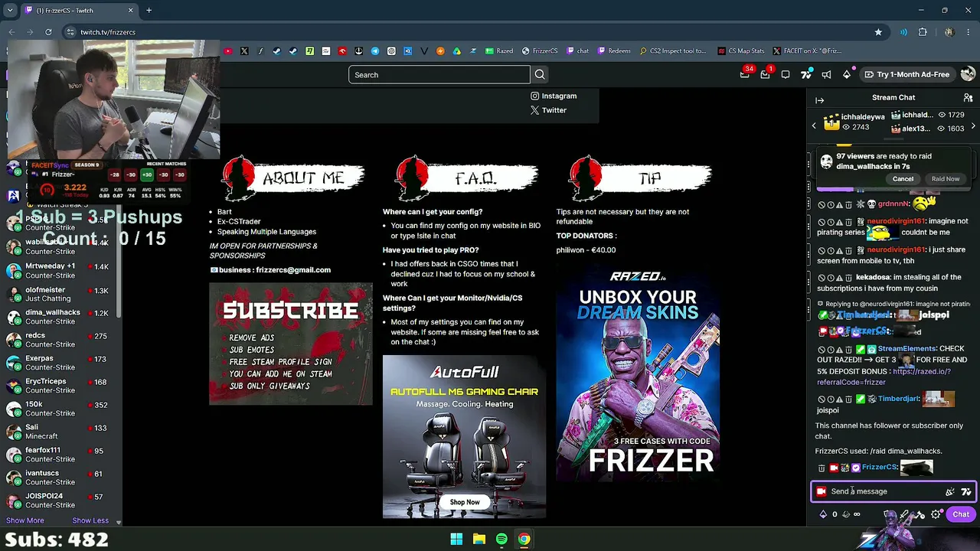This screenshot has width=980, height=551.
Task: Open the FrizzerCS bookmark
Action: click(x=540, y=51)
